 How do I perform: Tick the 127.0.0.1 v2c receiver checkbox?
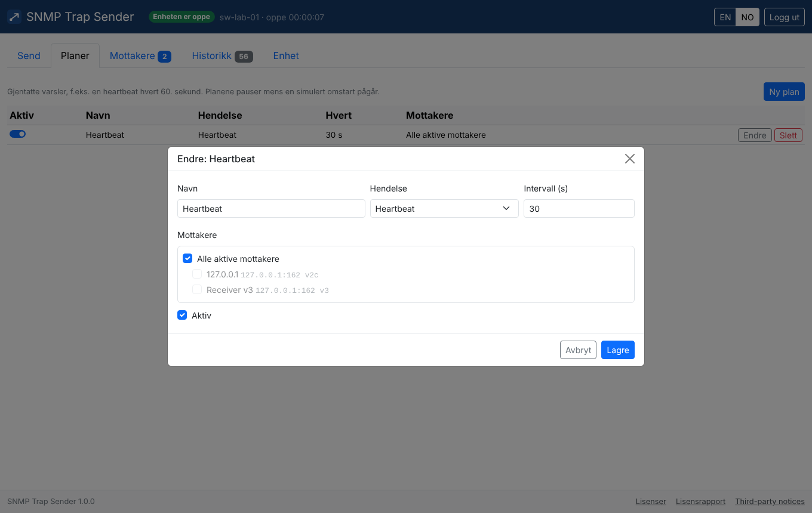click(x=197, y=274)
